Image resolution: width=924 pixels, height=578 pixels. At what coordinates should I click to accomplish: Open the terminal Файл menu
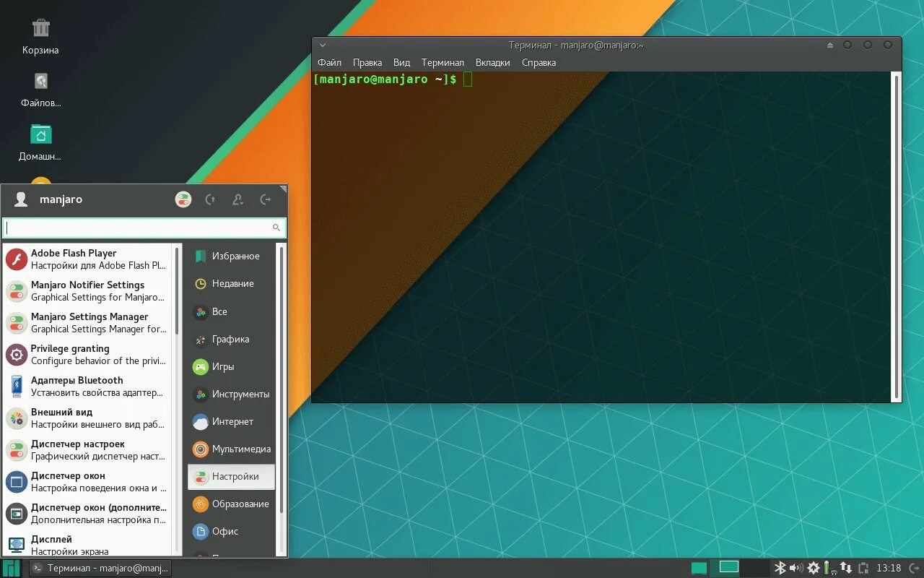point(329,62)
